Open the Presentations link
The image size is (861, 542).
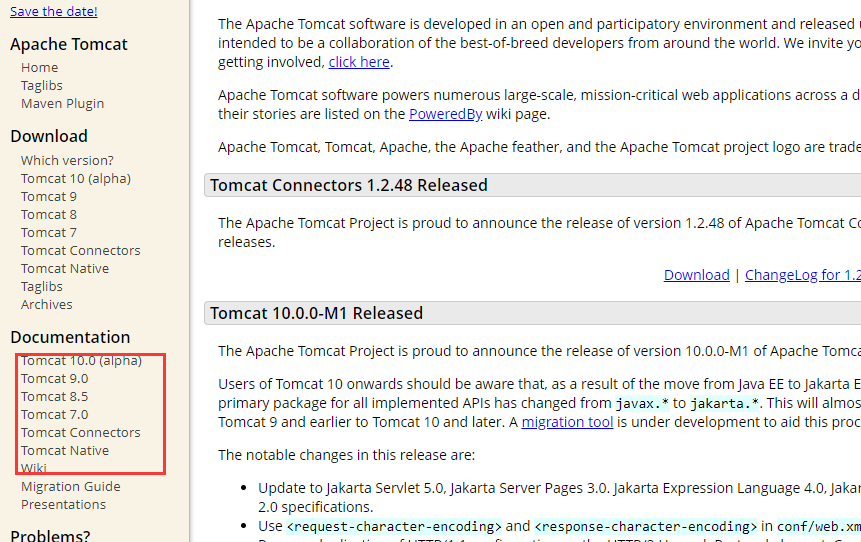(x=64, y=505)
